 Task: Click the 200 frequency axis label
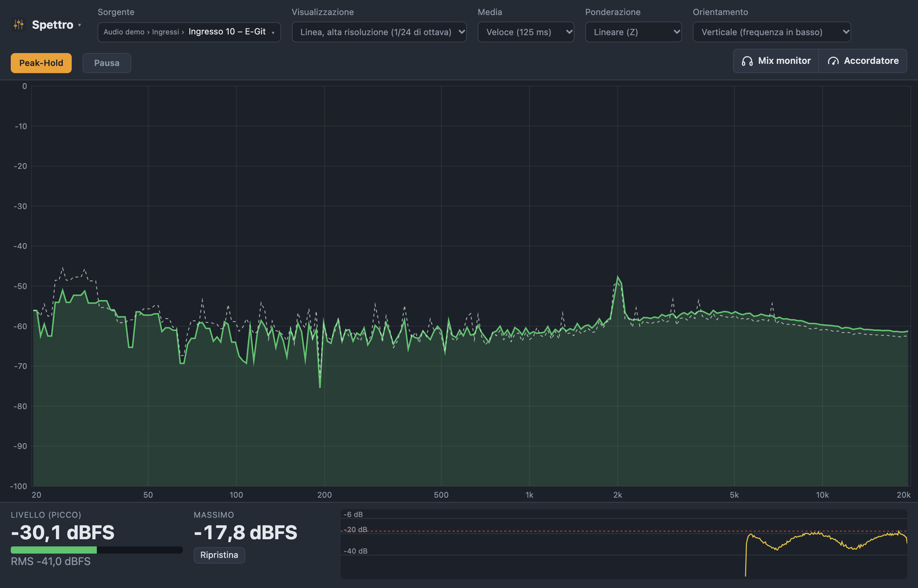coord(325,495)
